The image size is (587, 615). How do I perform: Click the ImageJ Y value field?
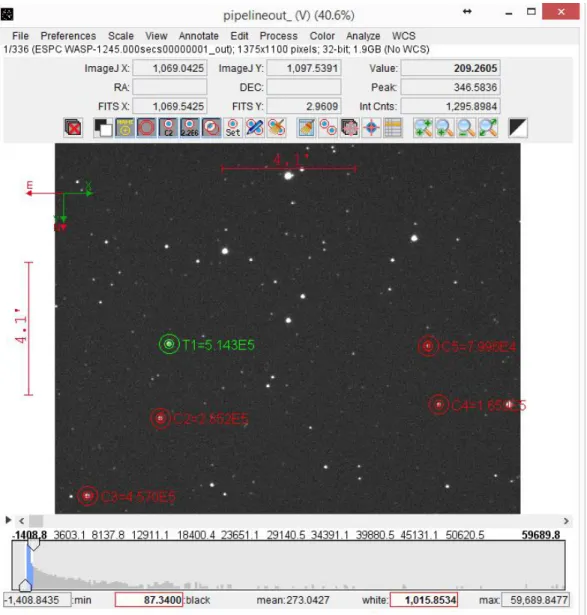(x=304, y=68)
